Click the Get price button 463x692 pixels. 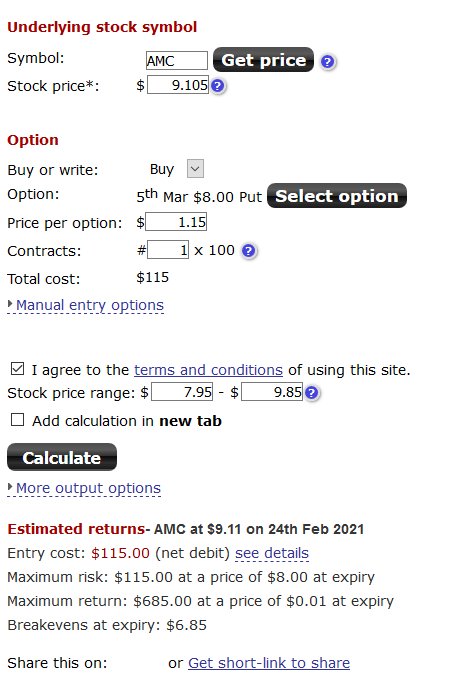[263, 60]
